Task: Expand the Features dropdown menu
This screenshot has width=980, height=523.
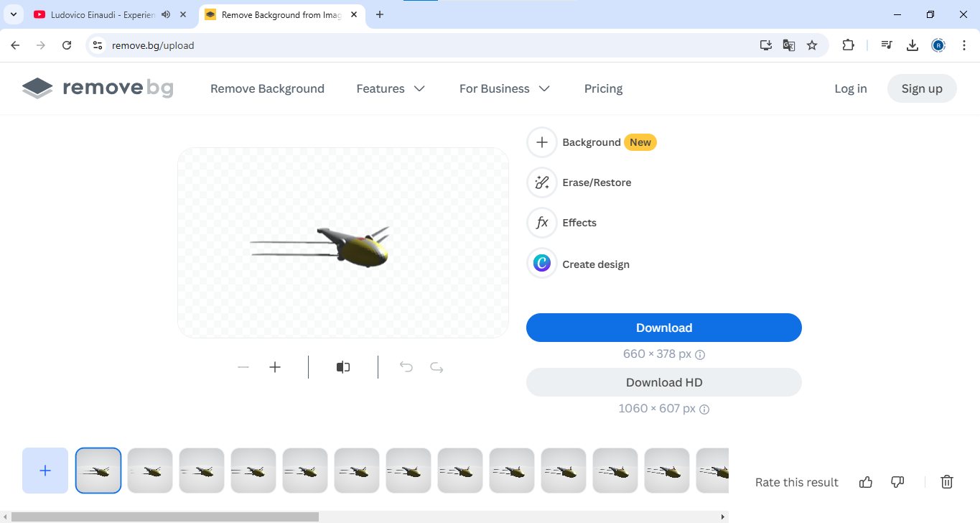Action: click(x=391, y=88)
